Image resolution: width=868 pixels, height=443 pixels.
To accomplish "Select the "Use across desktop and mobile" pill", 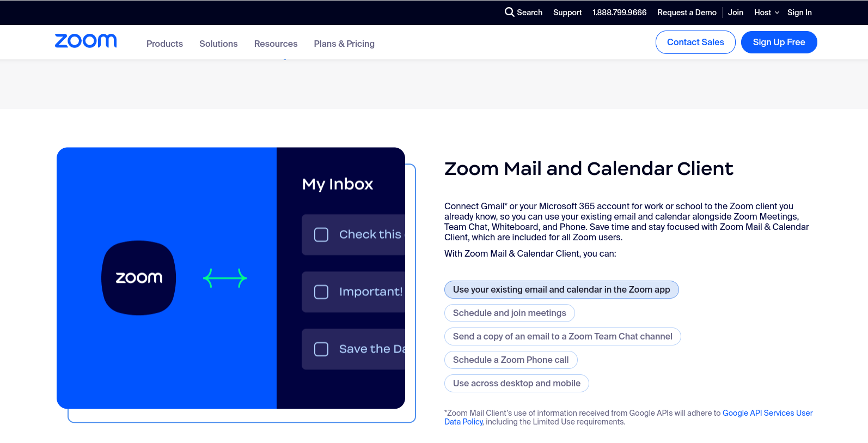I will (x=516, y=383).
